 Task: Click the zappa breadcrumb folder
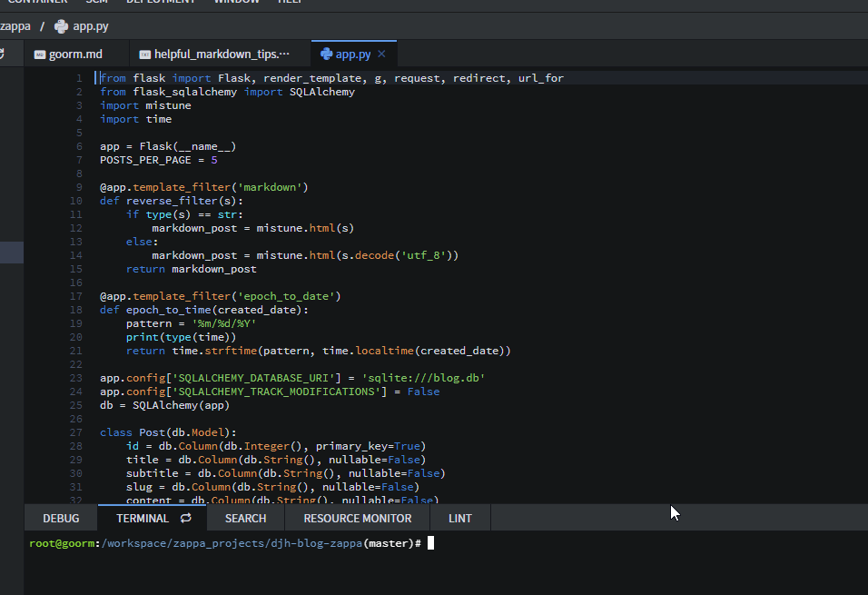click(15, 26)
